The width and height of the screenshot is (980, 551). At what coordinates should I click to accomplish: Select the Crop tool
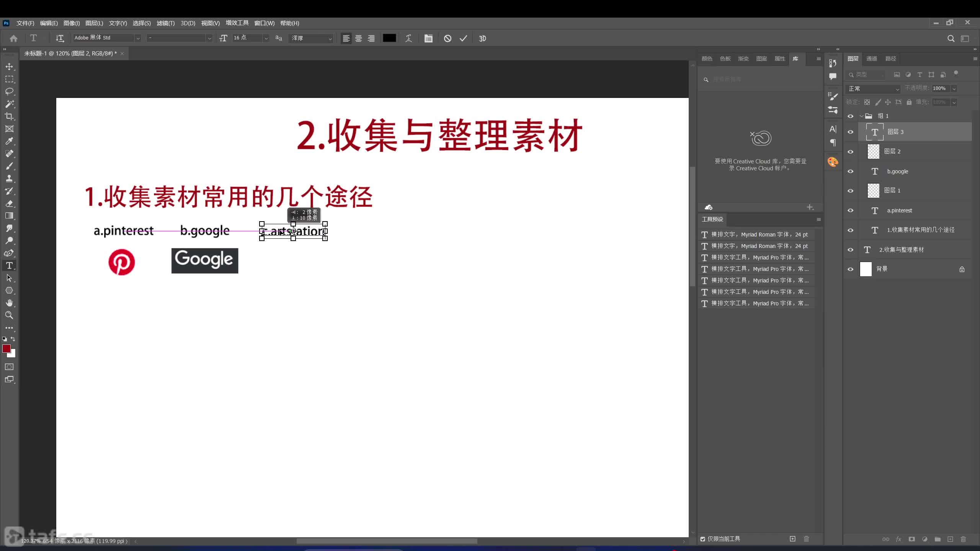(x=9, y=116)
